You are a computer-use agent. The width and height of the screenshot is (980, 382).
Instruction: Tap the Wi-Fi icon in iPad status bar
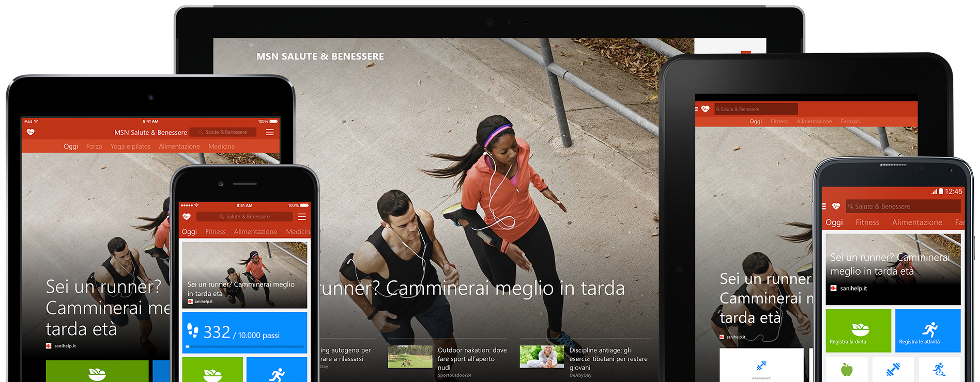[36, 121]
